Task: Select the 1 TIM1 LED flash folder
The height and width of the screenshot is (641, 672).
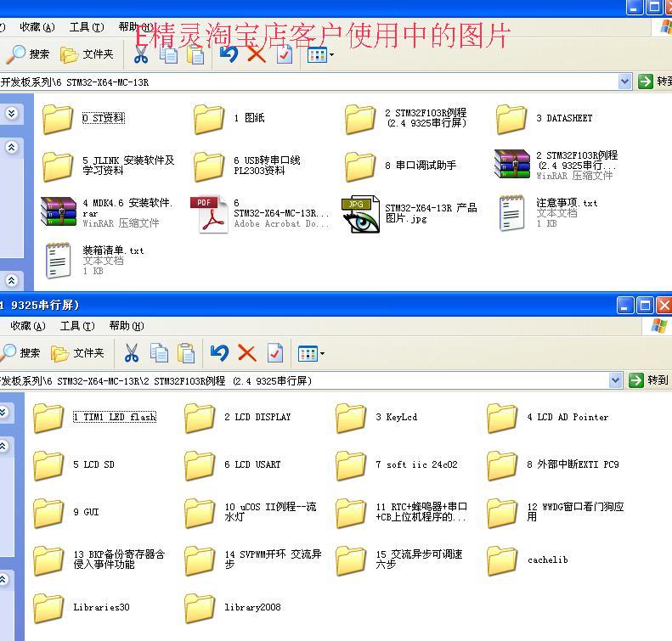Action: [x=94, y=418]
